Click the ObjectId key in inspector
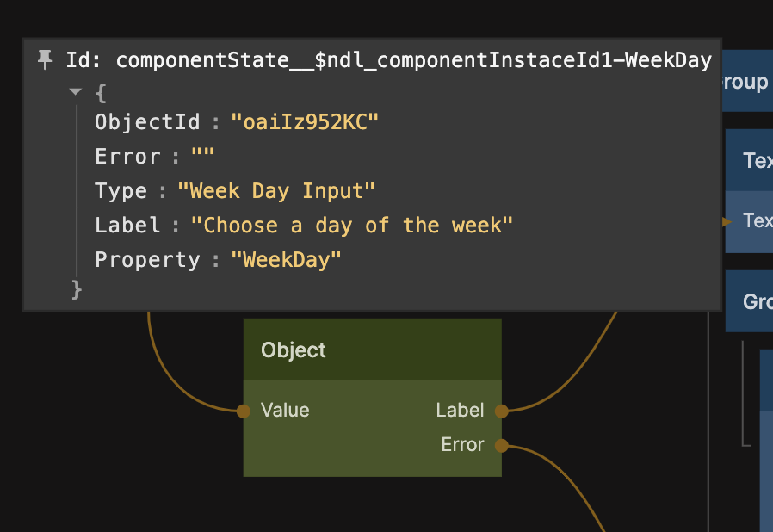 click(147, 122)
